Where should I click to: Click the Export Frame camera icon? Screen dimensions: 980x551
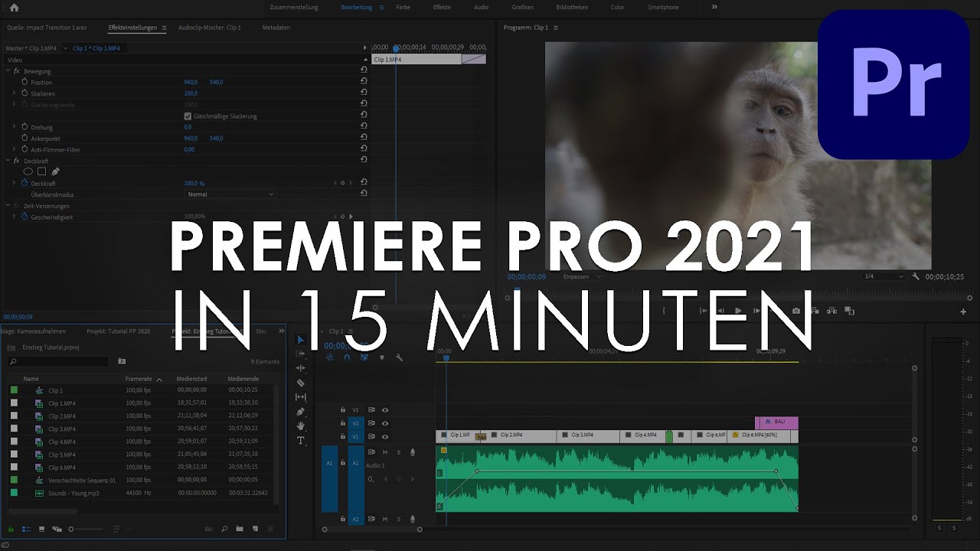click(796, 311)
